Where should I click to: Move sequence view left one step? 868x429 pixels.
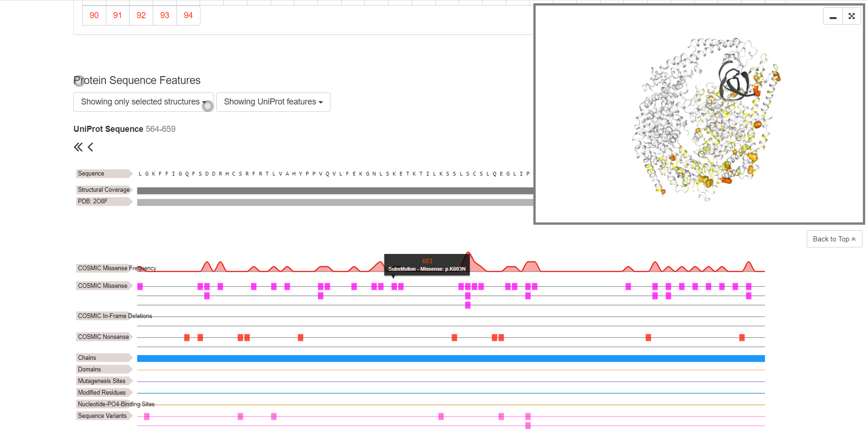[x=91, y=147]
